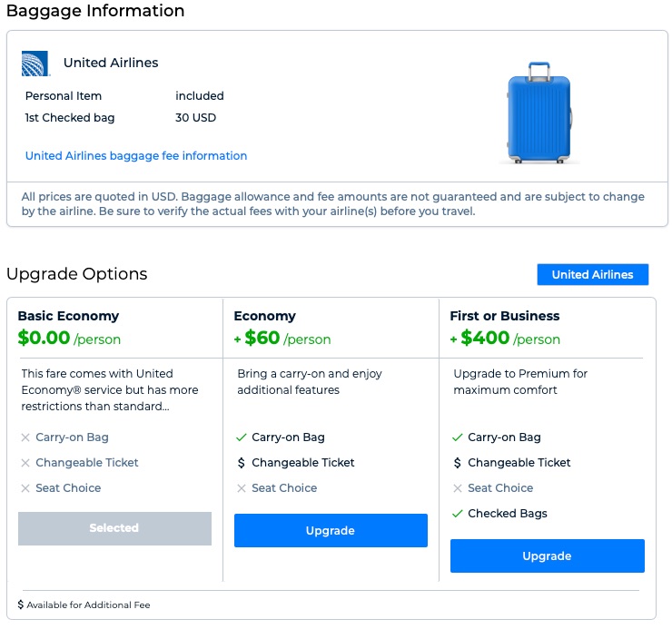Click the dollar icon beside First or Business Changeable Ticket
The width and height of the screenshot is (672, 629).
(458, 463)
